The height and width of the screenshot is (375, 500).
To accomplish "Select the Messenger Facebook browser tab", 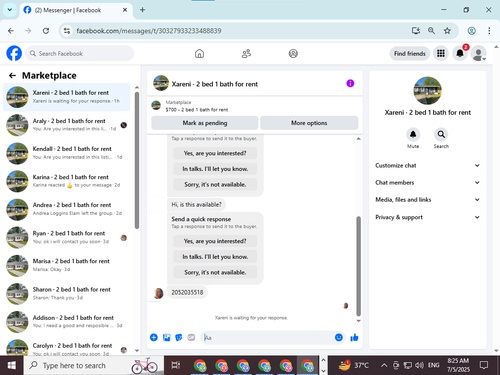I will pos(76,10).
